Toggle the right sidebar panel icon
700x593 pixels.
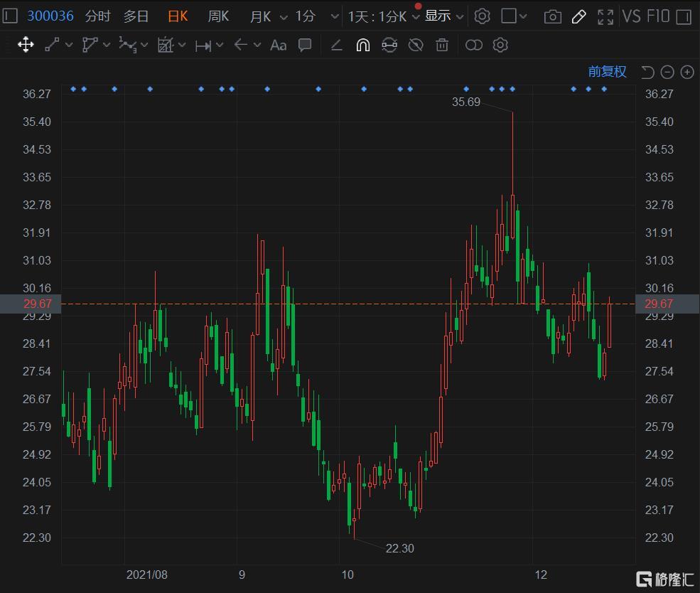click(x=684, y=17)
